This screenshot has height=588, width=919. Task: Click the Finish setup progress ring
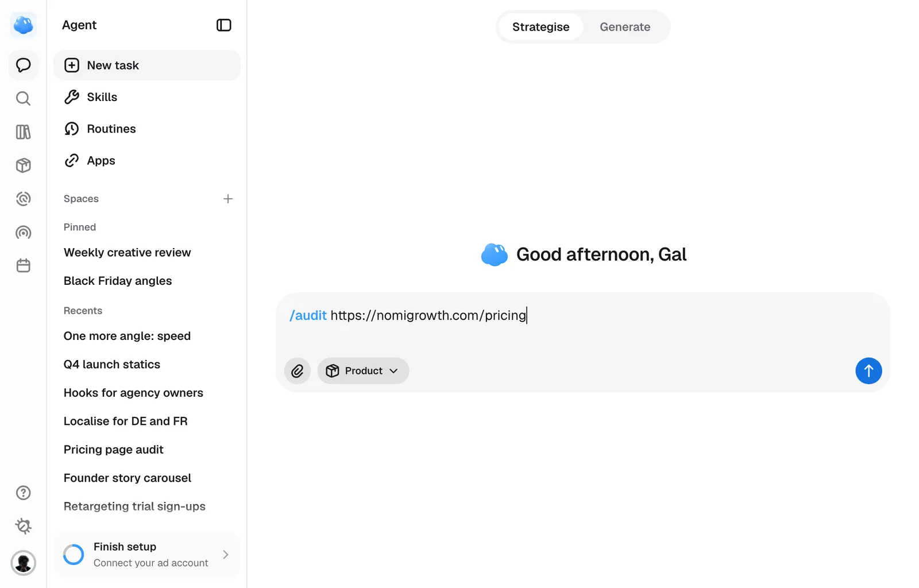(74, 555)
